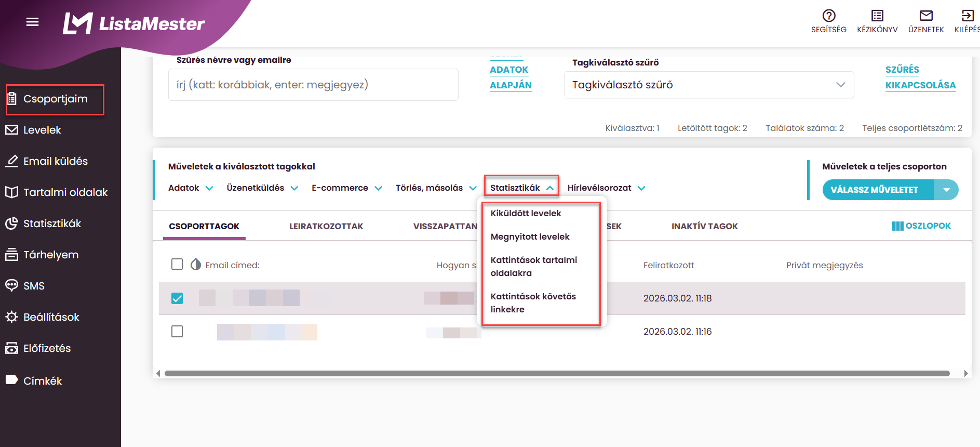This screenshot has height=447, width=980.
Task: Open the Segítség help icon
Action: pos(829,16)
